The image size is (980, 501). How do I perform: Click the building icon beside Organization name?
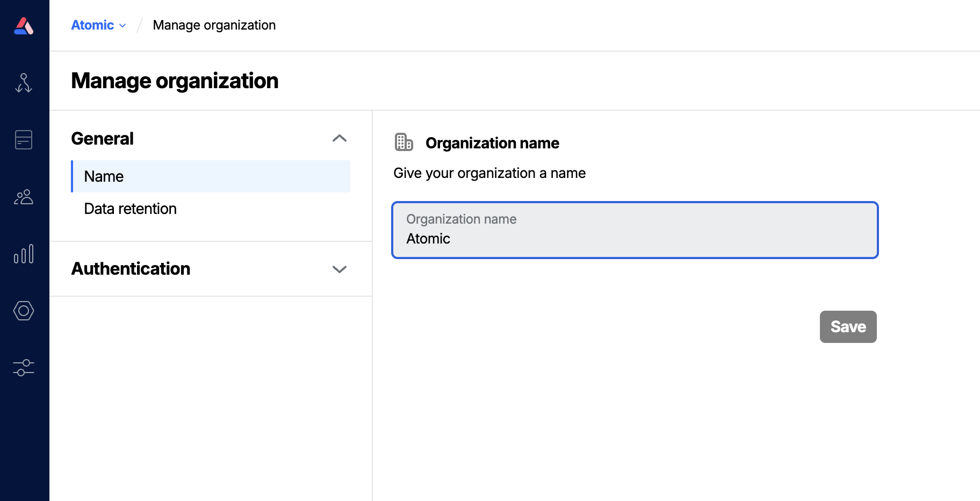click(404, 142)
